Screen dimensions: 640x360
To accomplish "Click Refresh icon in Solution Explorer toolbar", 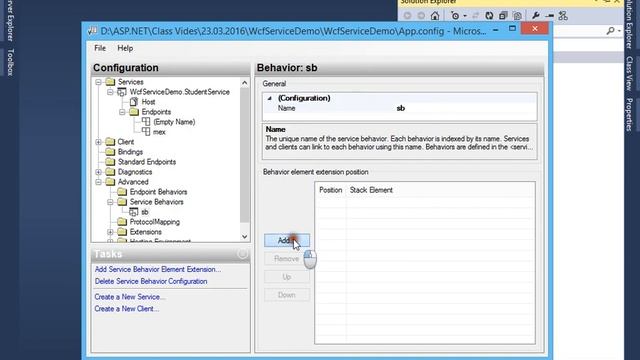I will (x=489, y=16).
